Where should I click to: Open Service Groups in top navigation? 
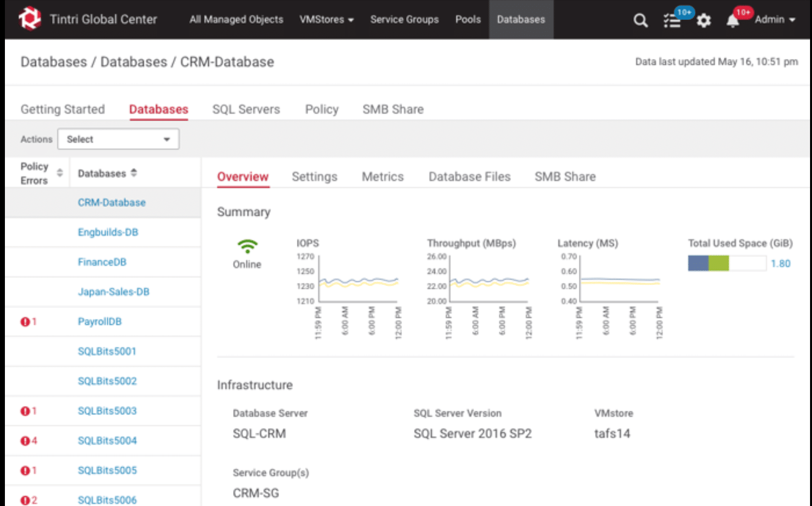405,20
